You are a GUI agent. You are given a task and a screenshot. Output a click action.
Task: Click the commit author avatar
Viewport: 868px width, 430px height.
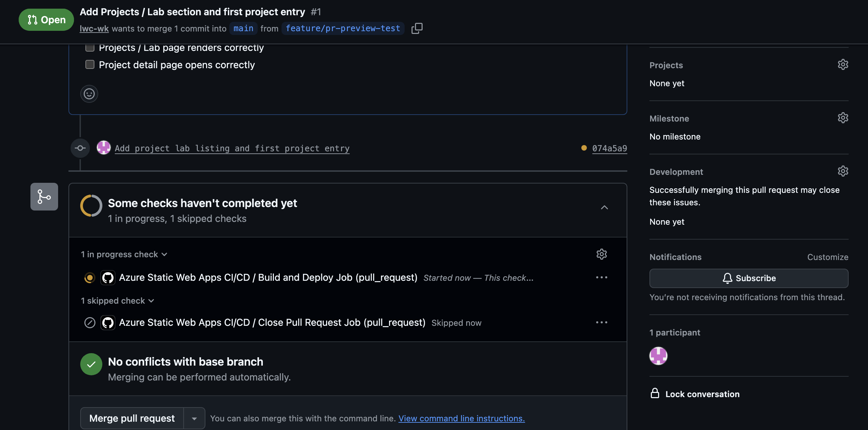pos(103,148)
